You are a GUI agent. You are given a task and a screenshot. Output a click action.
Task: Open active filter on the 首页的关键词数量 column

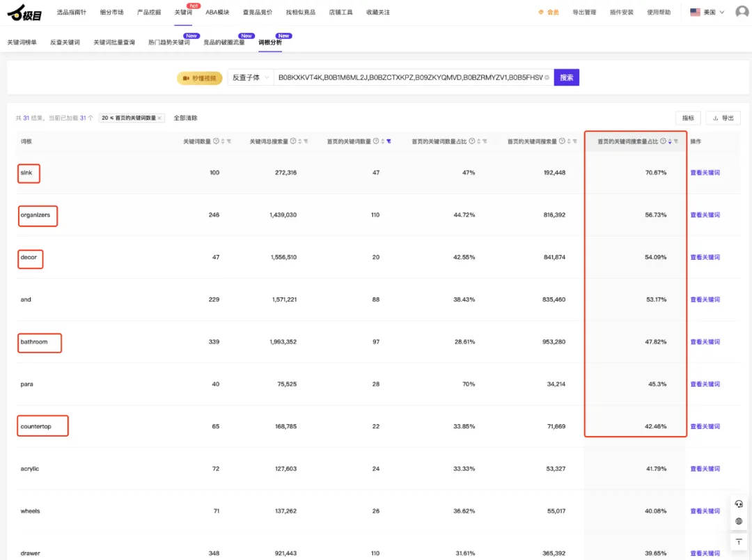389,141
